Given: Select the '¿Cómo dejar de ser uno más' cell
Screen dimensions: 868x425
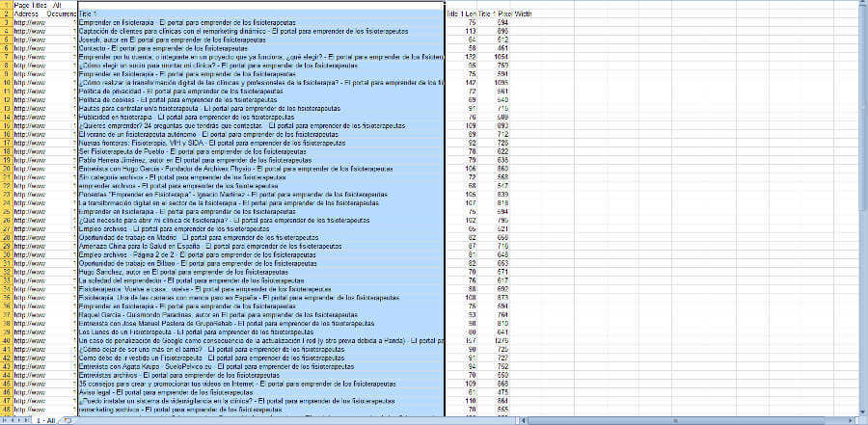Looking at the screenshot, I should [x=260, y=349].
